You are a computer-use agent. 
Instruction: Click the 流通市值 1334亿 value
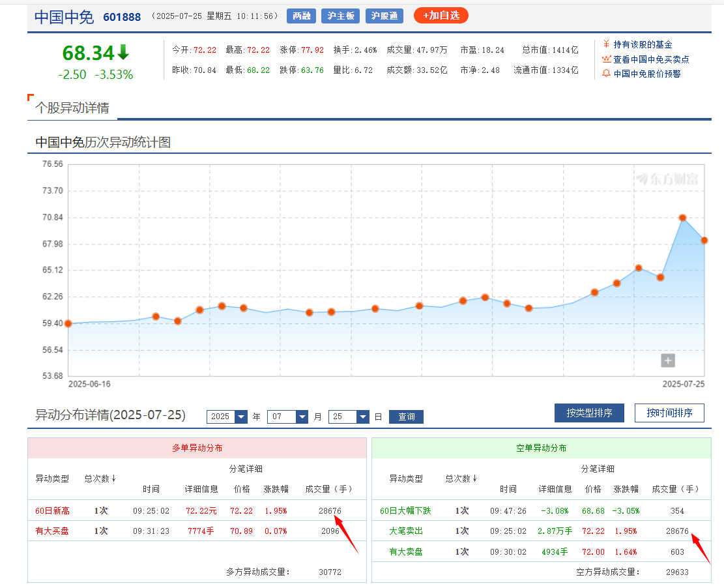(565, 70)
